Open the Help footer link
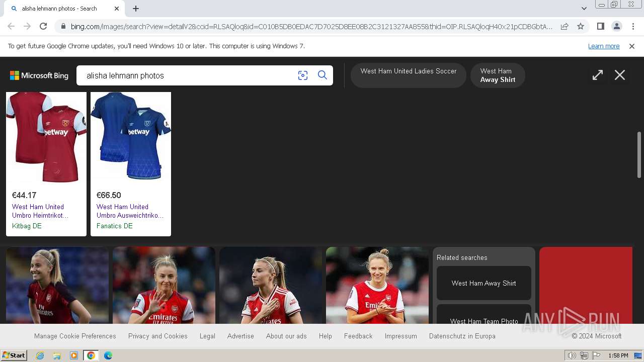 point(326,336)
